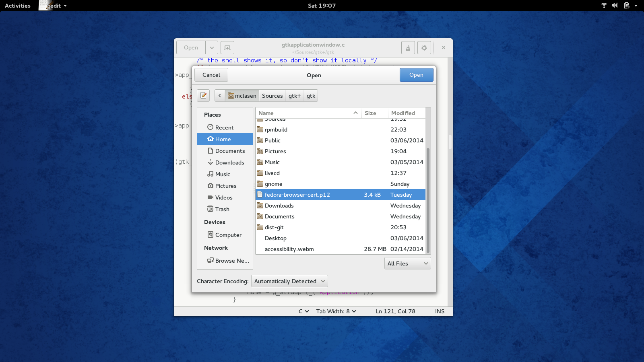Select the accessibility.webm file
Screen dimensions: 644x362
point(289,249)
